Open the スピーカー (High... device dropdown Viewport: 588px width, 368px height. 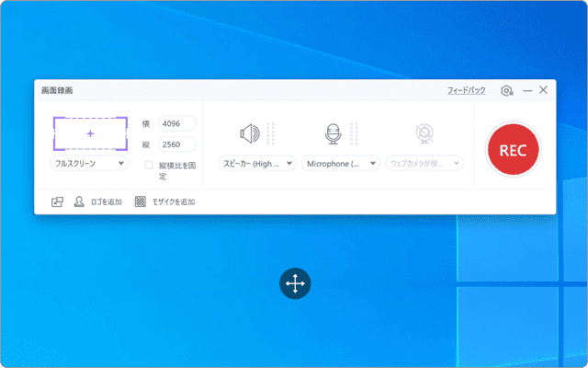click(x=257, y=164)
